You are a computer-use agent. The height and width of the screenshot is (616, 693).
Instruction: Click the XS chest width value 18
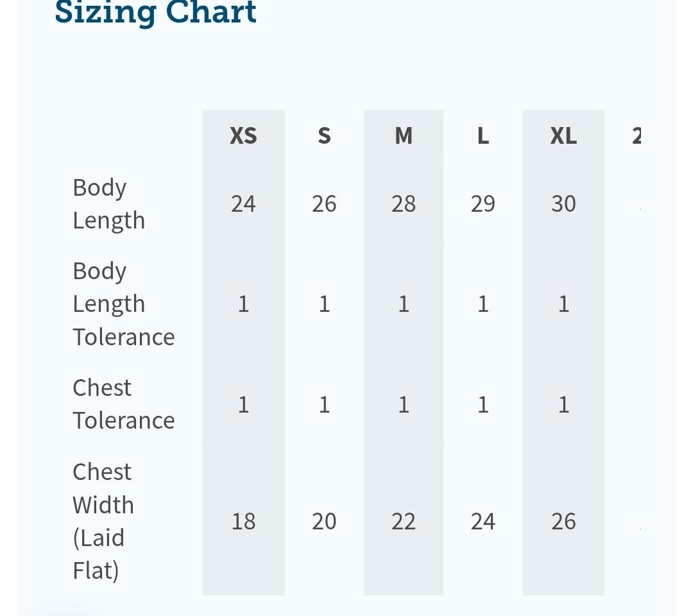click(244, 522)
